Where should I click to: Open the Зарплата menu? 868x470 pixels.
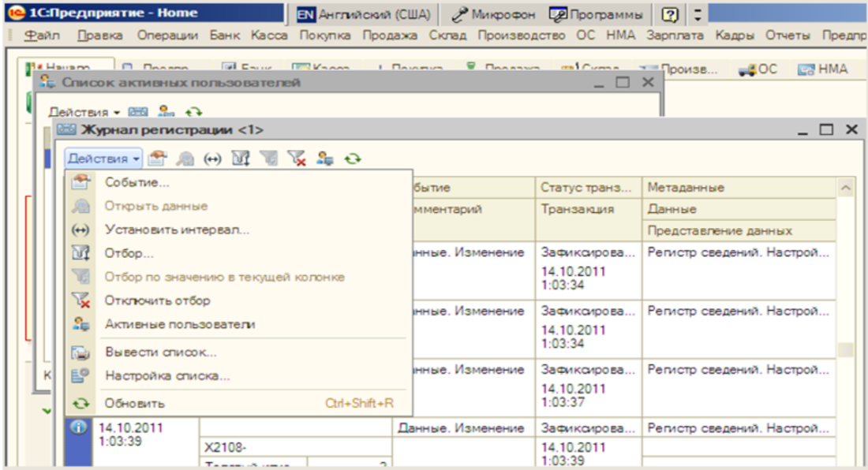[x=675, y=35]
